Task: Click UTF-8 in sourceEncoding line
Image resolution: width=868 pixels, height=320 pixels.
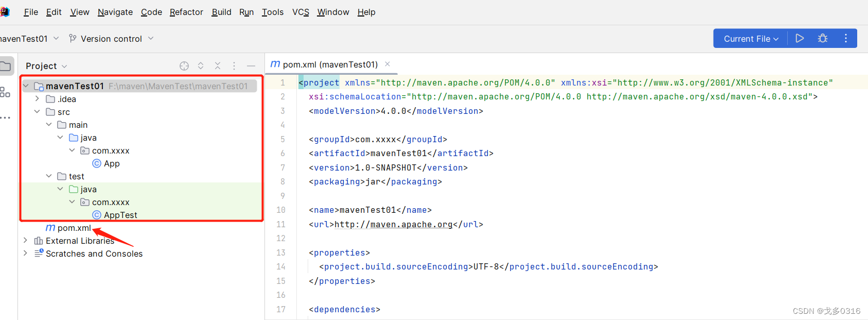Action: pyautogui.click(x=486, y=266)
